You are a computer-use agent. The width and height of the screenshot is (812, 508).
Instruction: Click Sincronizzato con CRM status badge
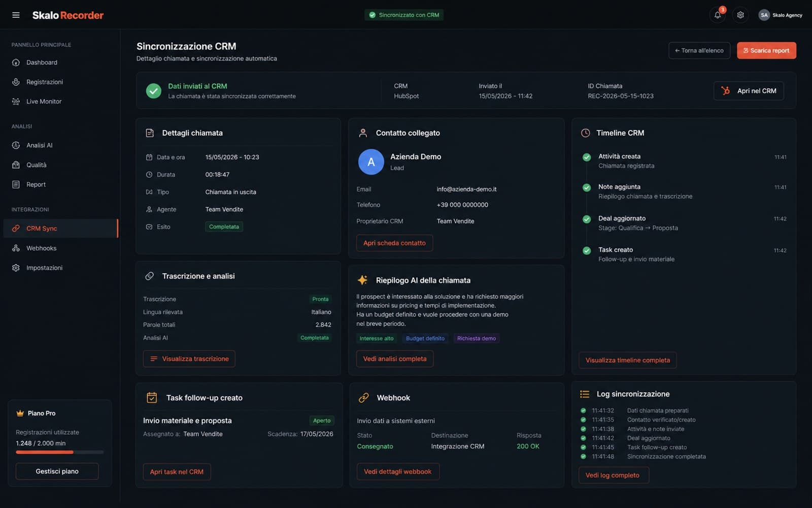(x=404, y=15)
